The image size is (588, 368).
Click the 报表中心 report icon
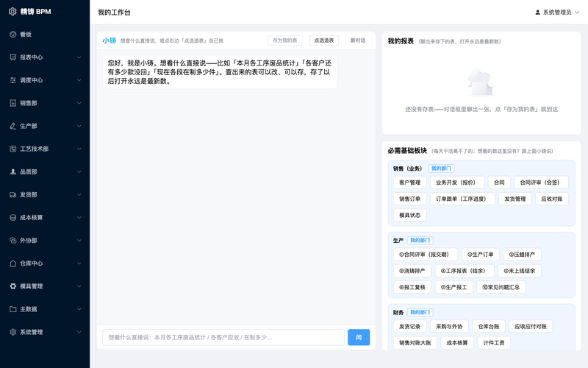[12, 57]
